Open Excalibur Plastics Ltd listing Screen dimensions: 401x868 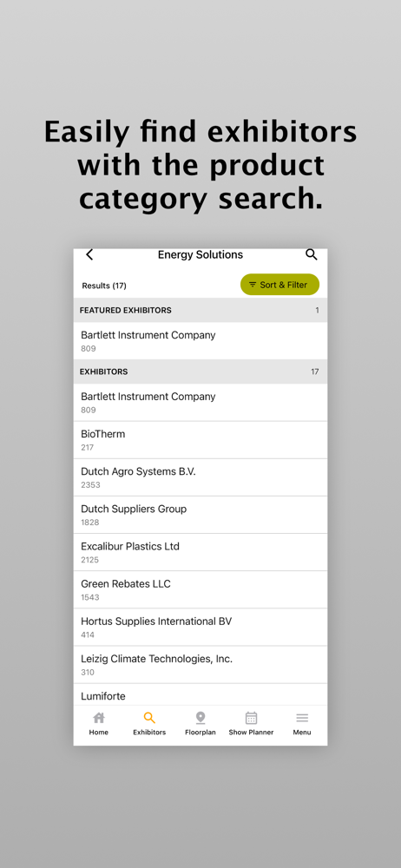(x=200, y=552)
